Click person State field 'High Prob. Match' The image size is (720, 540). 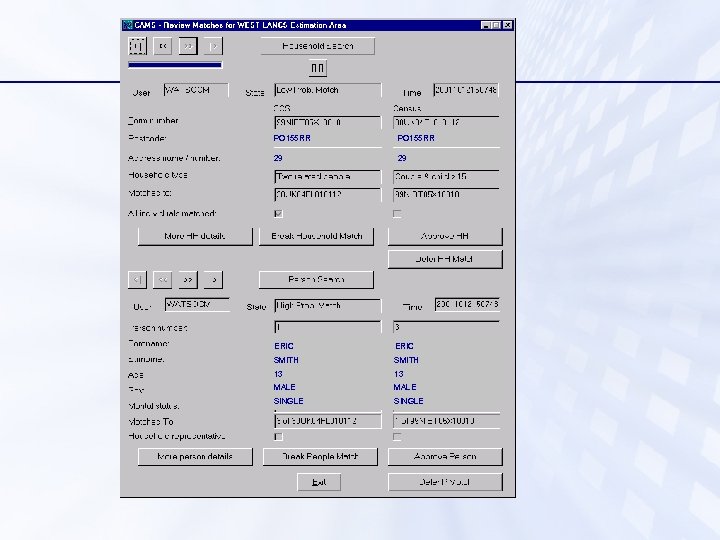click(x=328, y=305)
